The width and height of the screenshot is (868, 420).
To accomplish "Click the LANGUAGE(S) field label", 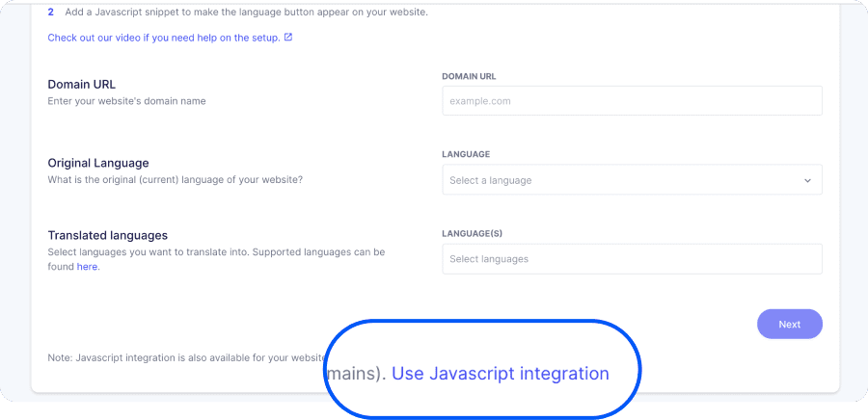I will click(473, 233).
